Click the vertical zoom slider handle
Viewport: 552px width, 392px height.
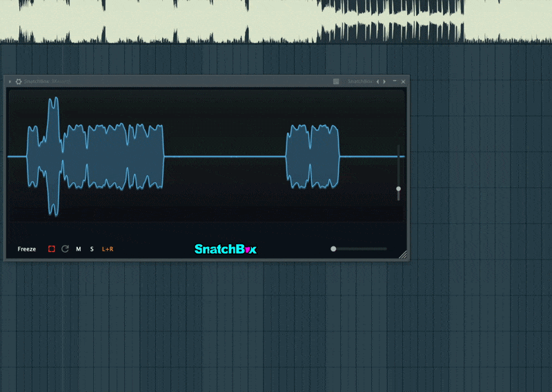[398, 188]
